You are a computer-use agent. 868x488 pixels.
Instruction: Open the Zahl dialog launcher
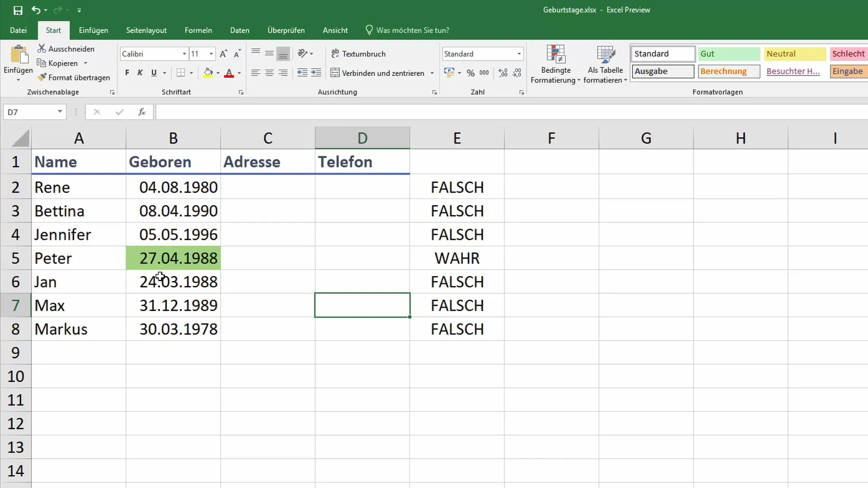tap(522, 92)
